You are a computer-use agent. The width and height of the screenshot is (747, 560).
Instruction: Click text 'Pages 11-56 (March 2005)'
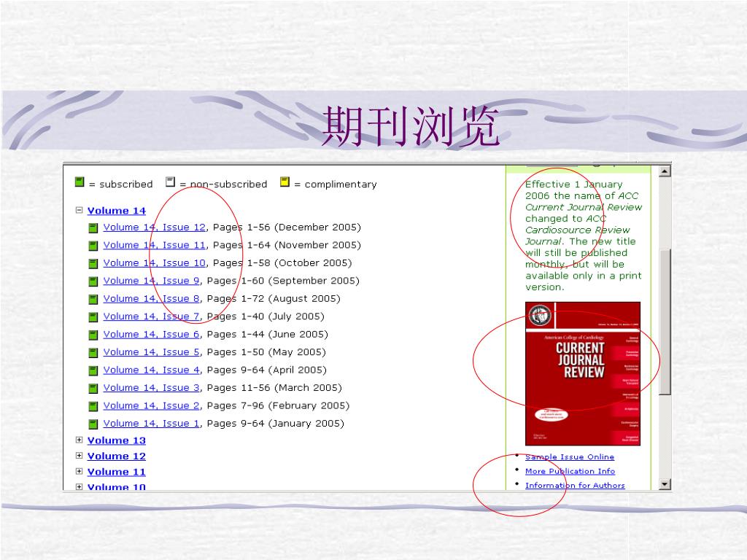coord(274,388)
